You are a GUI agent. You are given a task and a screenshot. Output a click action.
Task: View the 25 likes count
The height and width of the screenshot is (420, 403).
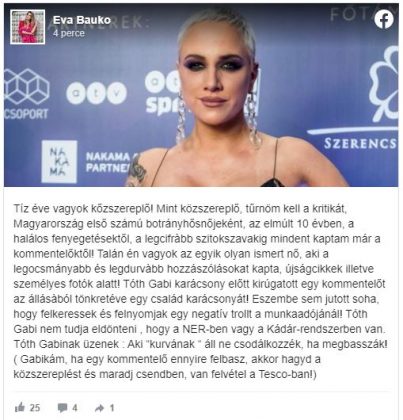(x=35, y=407)
